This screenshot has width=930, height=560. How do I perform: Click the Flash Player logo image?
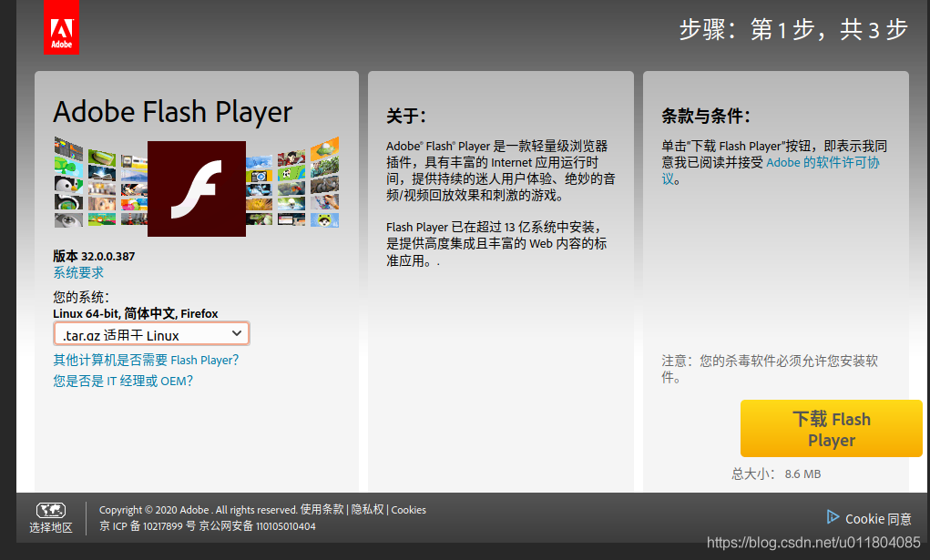(x=197, y=188)
